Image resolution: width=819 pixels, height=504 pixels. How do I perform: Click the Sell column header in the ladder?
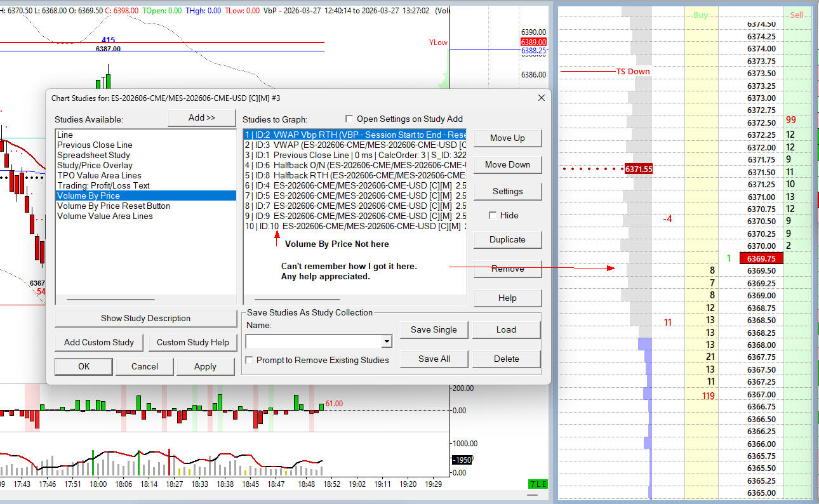(796, 15)
